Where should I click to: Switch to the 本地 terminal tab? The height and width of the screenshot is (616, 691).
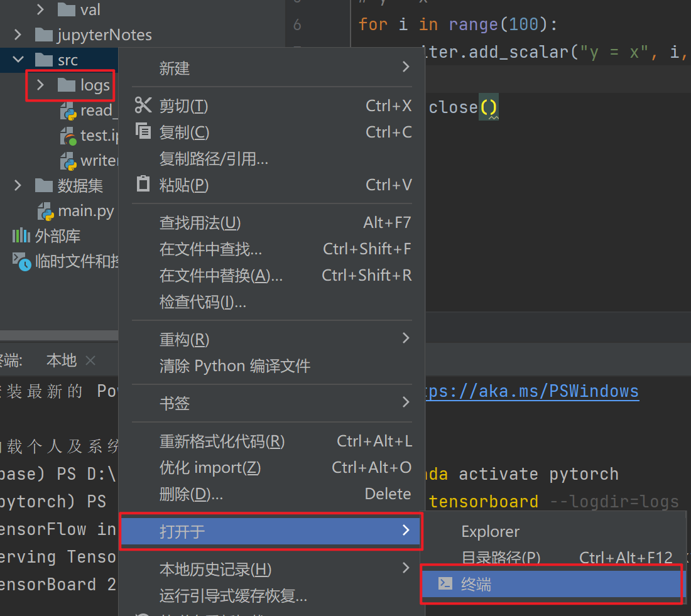(x=61, y=360)
